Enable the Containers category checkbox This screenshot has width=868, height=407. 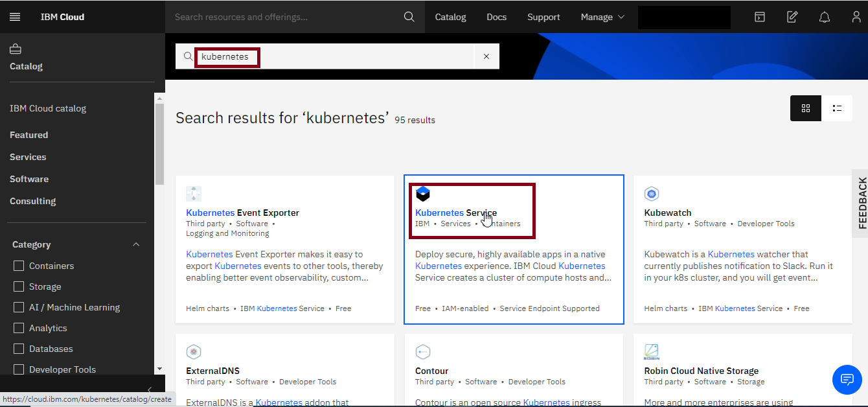tap(19, 266)
